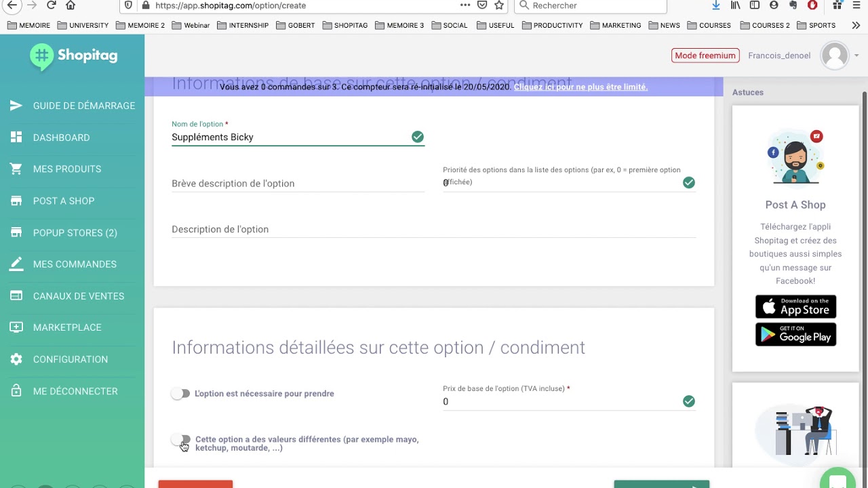Click the Me Déconnecter lock icon
This screenshot has width=868, height=488.
point(16,391)
